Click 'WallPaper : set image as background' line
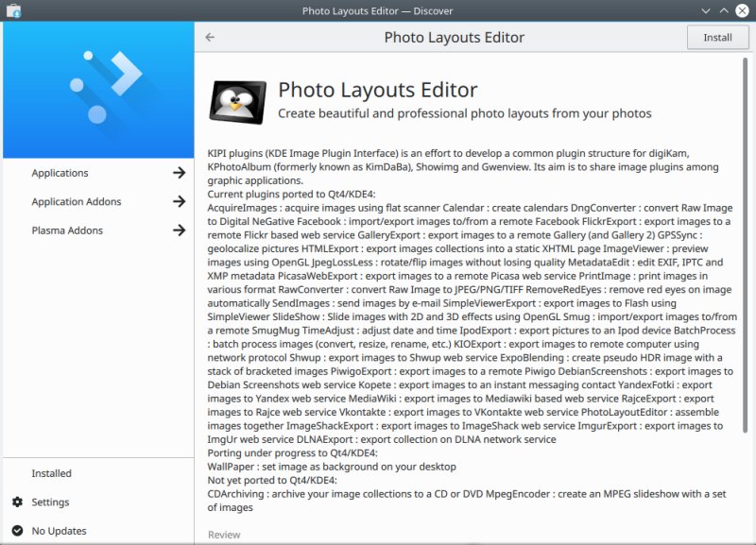This screenshot has height=545, width=756. (332, 467)
